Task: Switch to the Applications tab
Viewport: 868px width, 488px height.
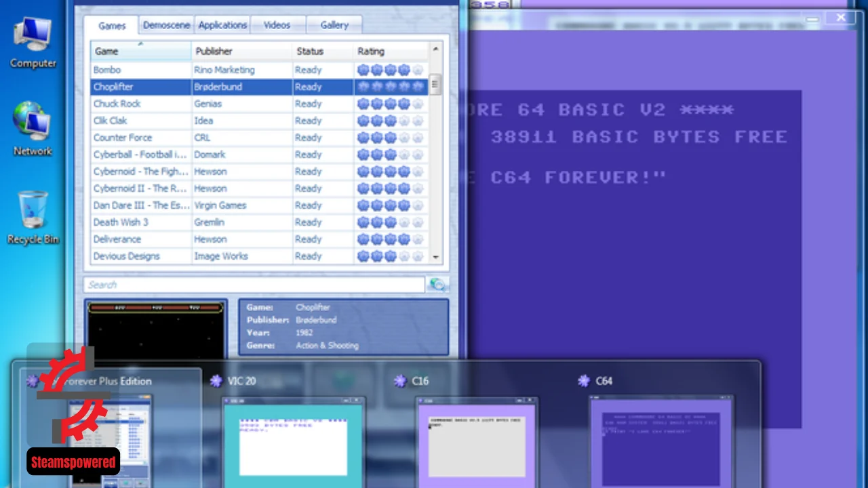Action: (x=222, y=25)
